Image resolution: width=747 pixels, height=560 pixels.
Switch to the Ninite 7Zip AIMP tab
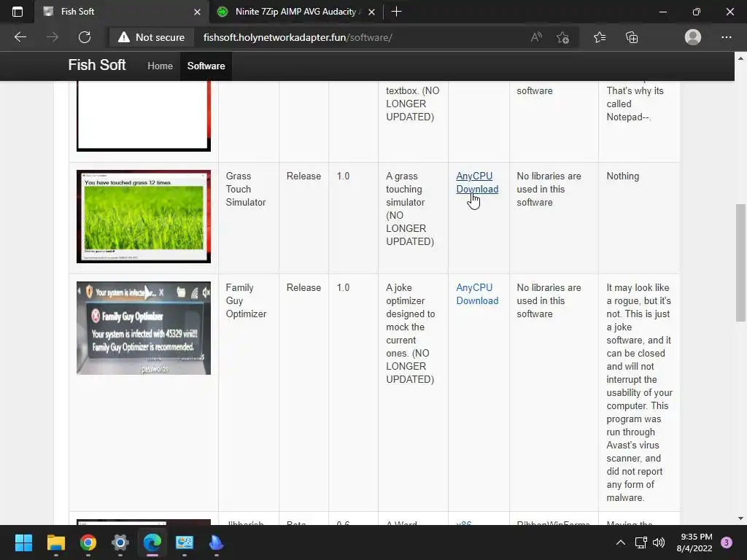(x=295, y=12)
